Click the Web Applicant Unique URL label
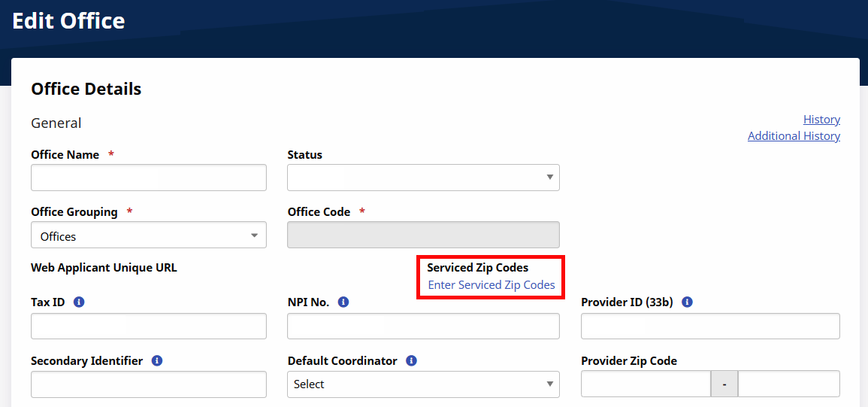The height and width of the screenshot is (407, 868). 104,268
